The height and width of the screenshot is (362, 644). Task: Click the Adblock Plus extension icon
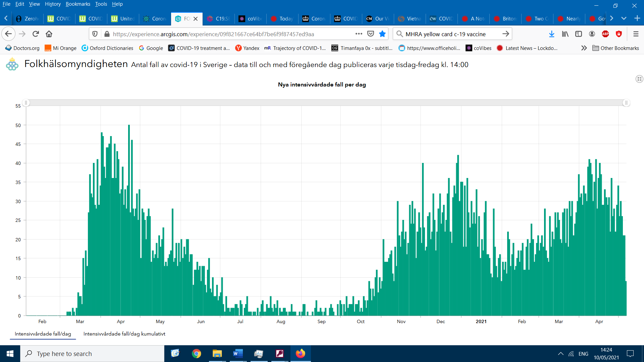[x=605, y=34]
